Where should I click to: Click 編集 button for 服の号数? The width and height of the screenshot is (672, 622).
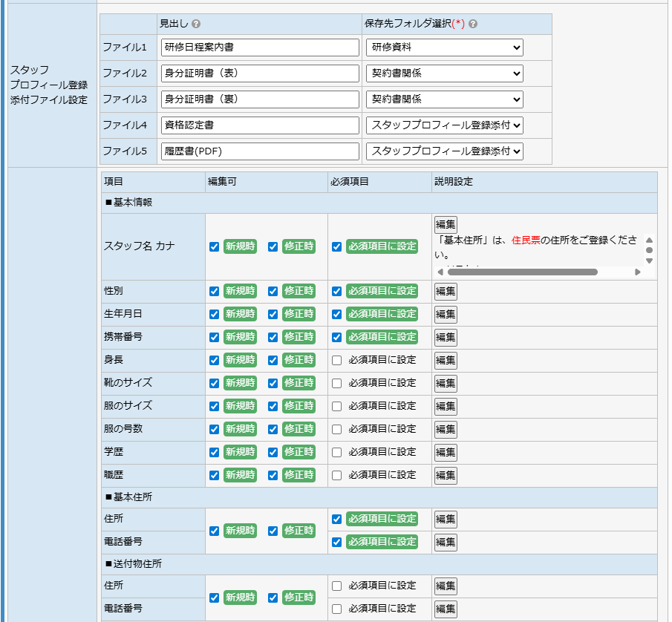point(446,429)
